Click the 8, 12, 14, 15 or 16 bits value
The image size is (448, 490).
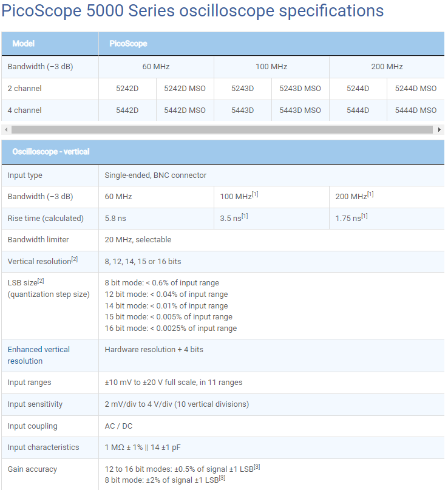[143, 262]
